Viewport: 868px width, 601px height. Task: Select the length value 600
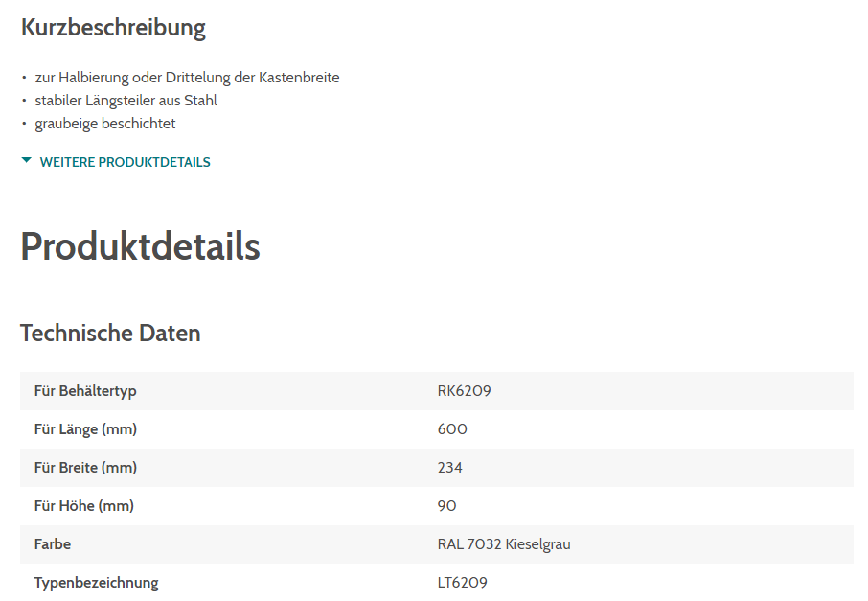click(452, 429)
